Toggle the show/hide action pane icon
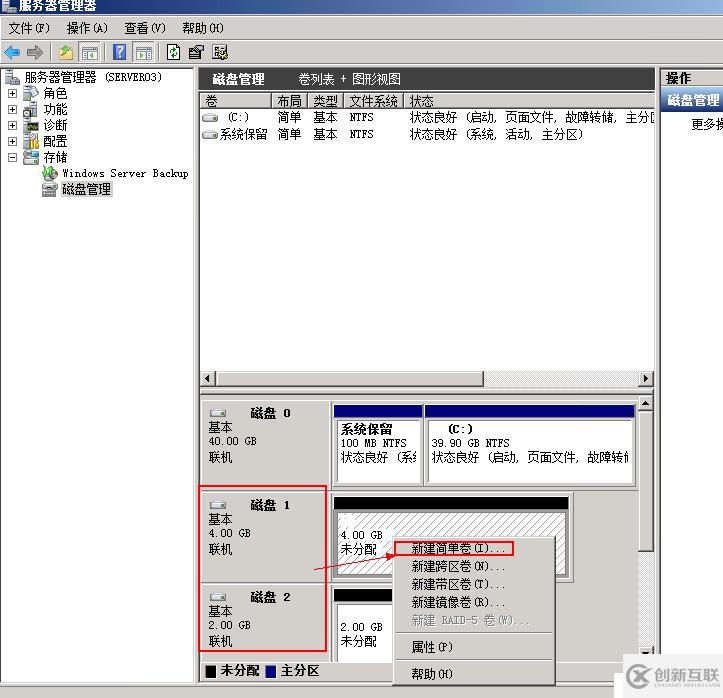 144,53
